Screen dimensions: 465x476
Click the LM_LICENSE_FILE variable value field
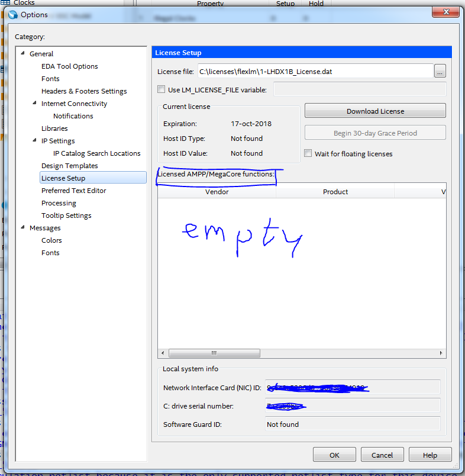click(x=360, y=89)
